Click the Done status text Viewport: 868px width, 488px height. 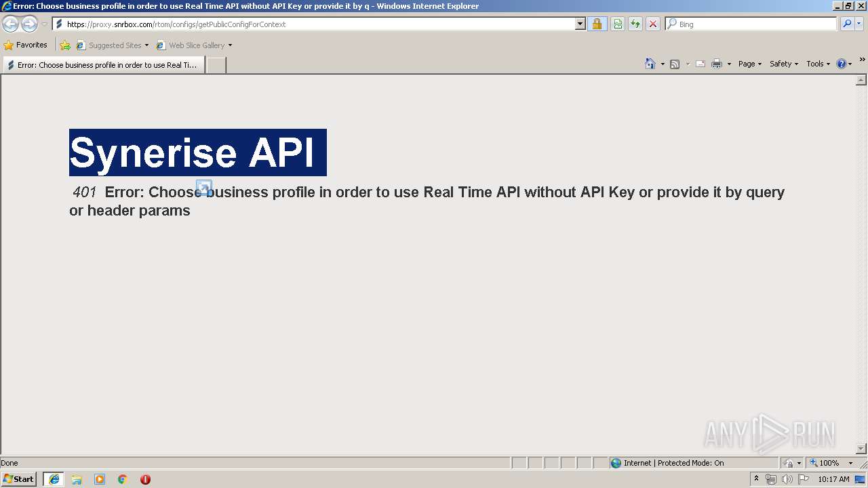point(9,463)
